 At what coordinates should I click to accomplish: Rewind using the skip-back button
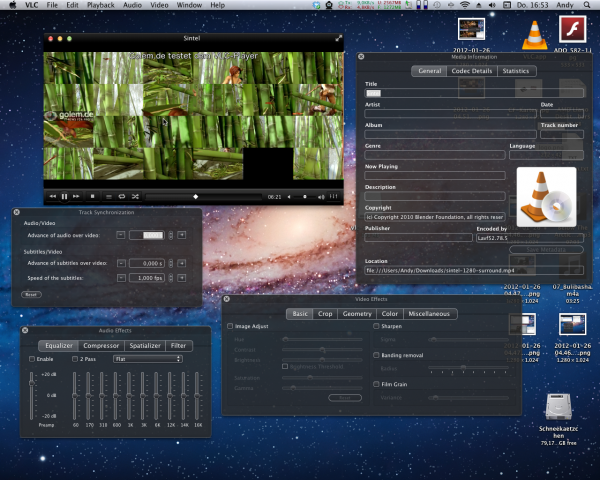pyautogui.click(x=52, y=197)
